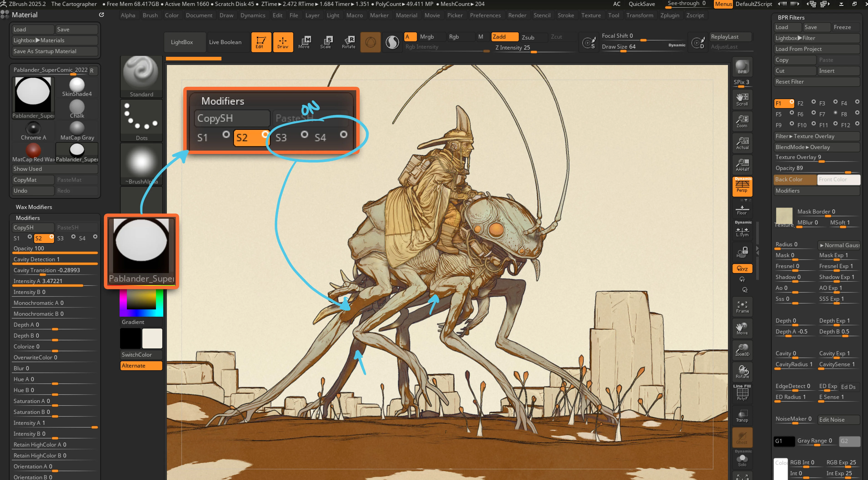Click the Rotate icon in right shelf
The width and height of the screenshot is (868, 480).
742,372
